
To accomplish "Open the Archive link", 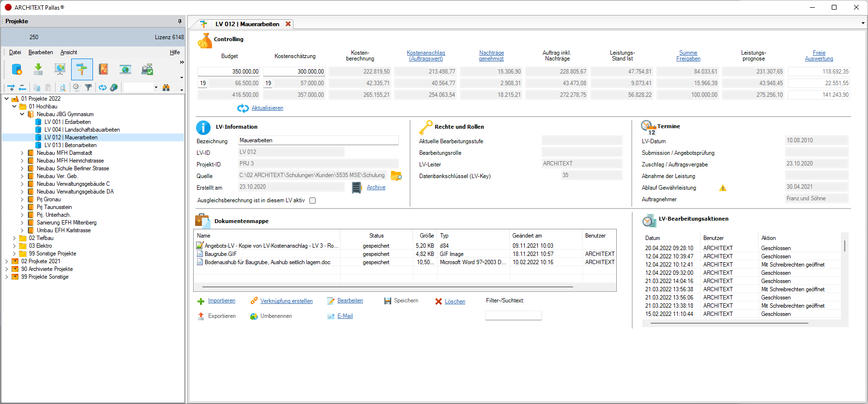I will [x=376, y=187].
